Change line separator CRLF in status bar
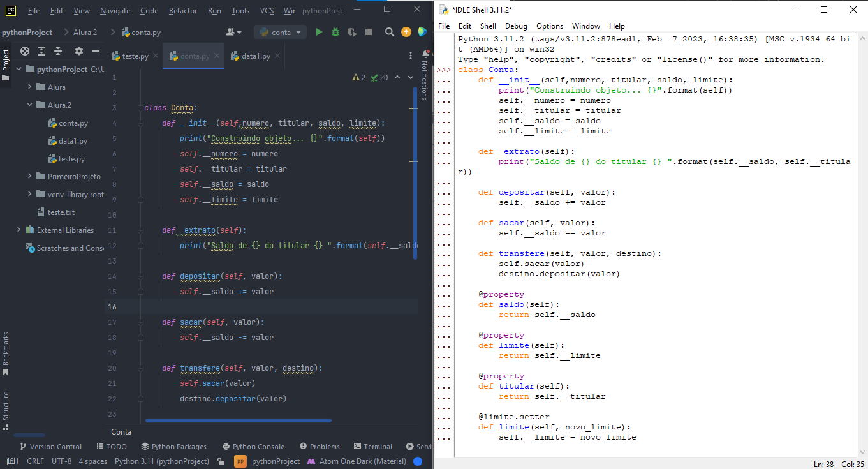Image resolution: width=868 pixels, height=469 pixels. (36, 461)
